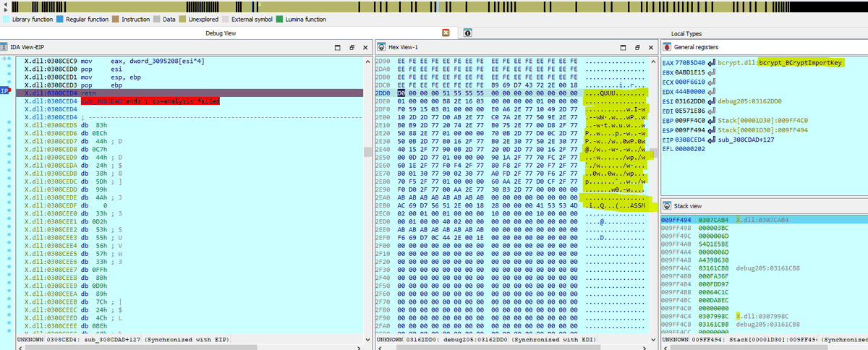868x350 pixels.
Task: Click the EIP marker in the disassembly gutter
Action: [4, 91]
